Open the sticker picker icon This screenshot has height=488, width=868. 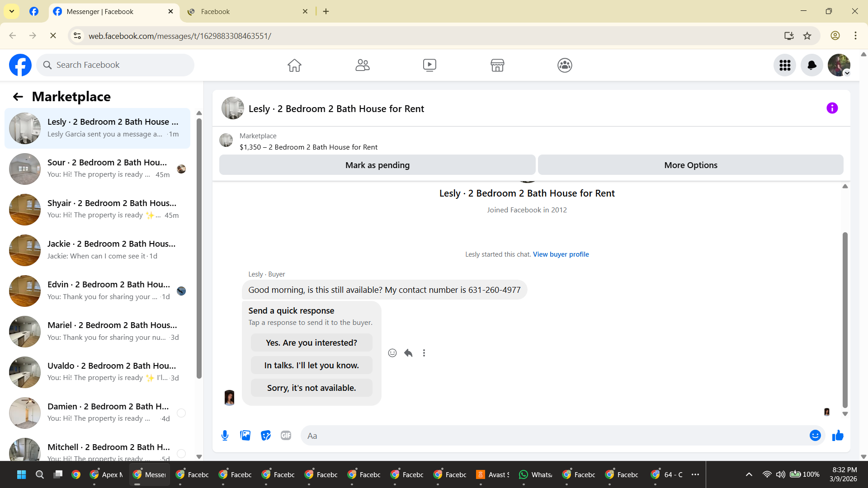click(x=266, y=436)
